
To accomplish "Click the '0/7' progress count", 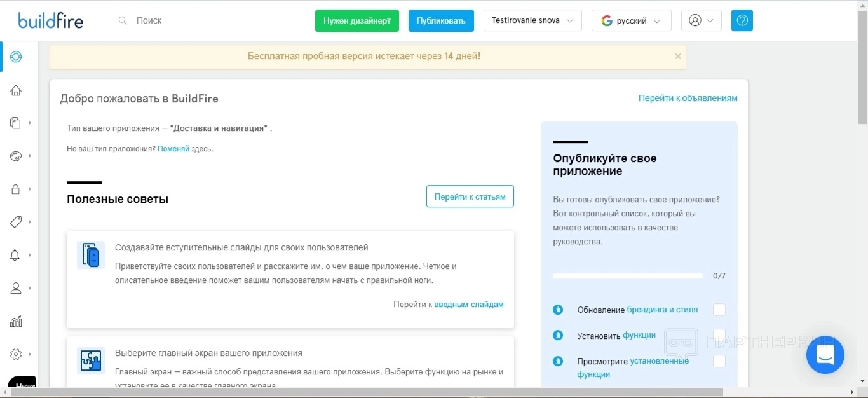I will [719, 276].
